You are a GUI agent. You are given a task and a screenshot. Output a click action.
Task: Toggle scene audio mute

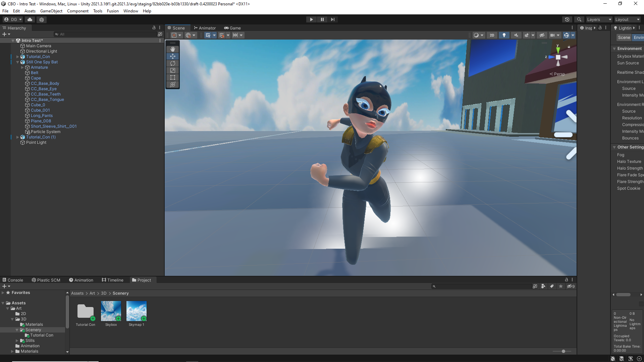click(516, 35)
